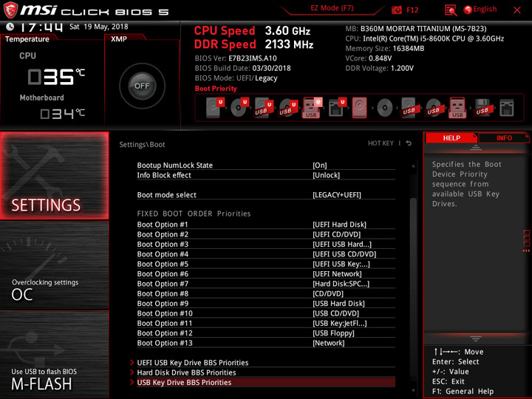Select [USB CD/DVD] value for Boot Option #10
The height and width of the screenshot is (399, 532).
335,313
